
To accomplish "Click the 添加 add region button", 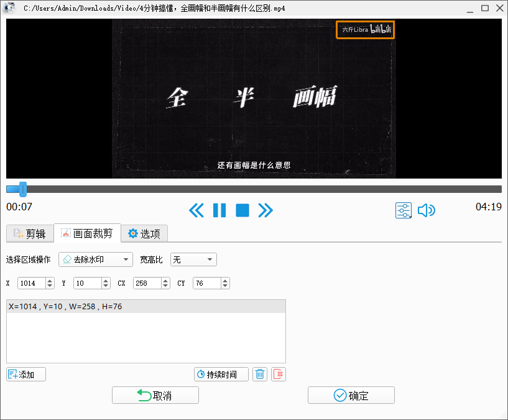I will point(26,375).
